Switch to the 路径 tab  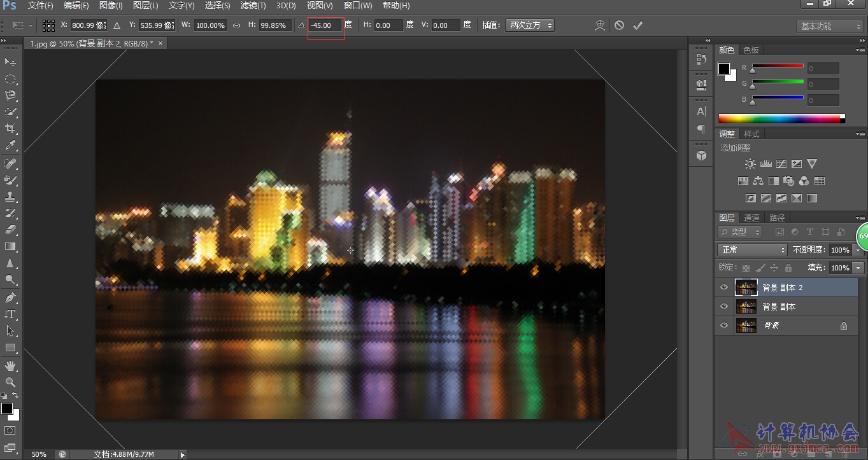point(777,218)
